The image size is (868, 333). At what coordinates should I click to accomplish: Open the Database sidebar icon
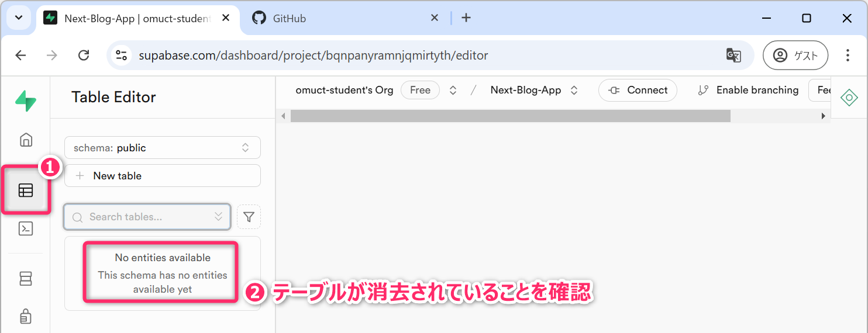26,279
